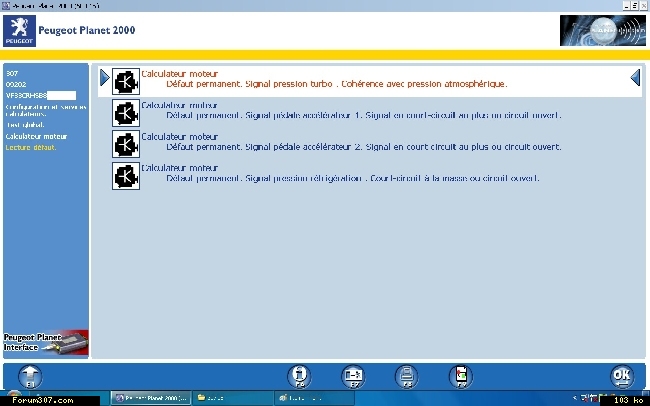Click 'Calculateur moteur' heading of last fault
Screen dimensions: 650x406
coord(179,168)
